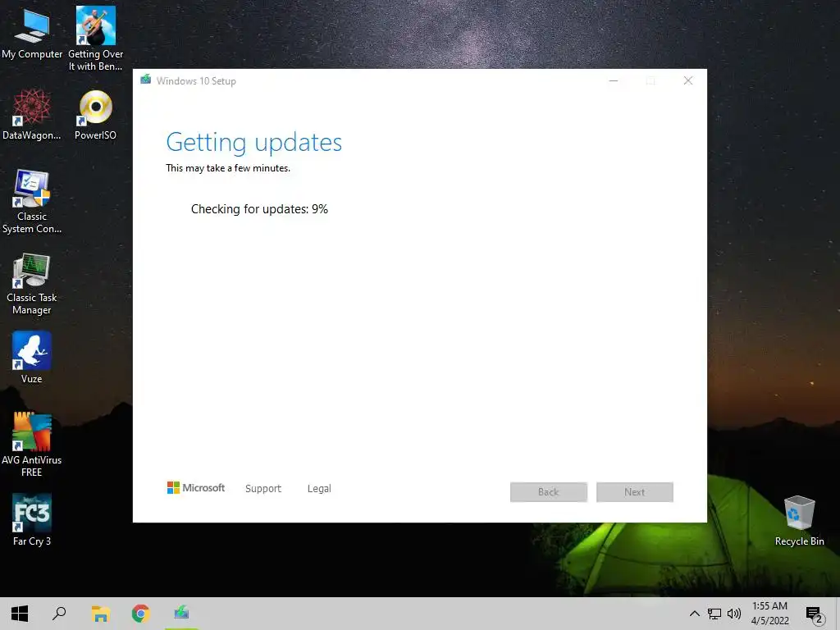Screen dimensions: 840x630
Task: Click the 'Windows 10 Setup' title text
Action: coord(196,81)
